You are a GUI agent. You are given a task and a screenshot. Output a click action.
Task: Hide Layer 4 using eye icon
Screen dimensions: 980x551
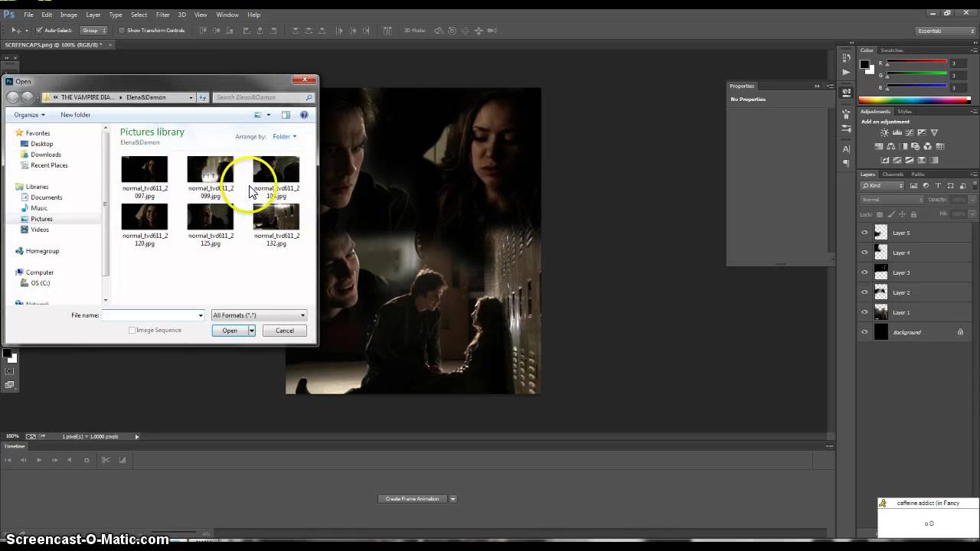[x=865, y=253]
